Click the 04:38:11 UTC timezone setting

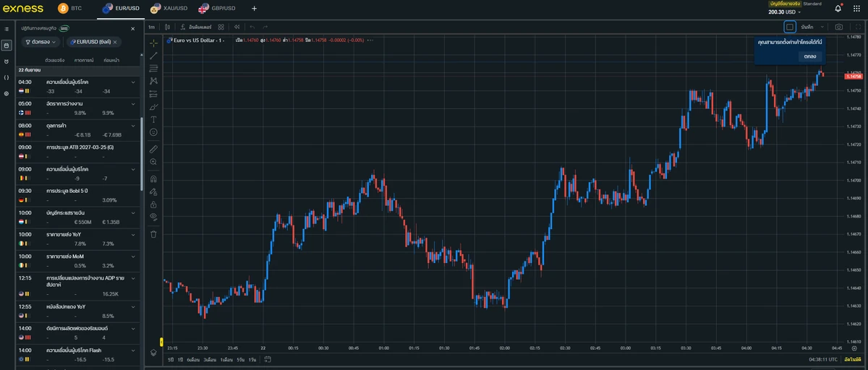coord(823,359)
